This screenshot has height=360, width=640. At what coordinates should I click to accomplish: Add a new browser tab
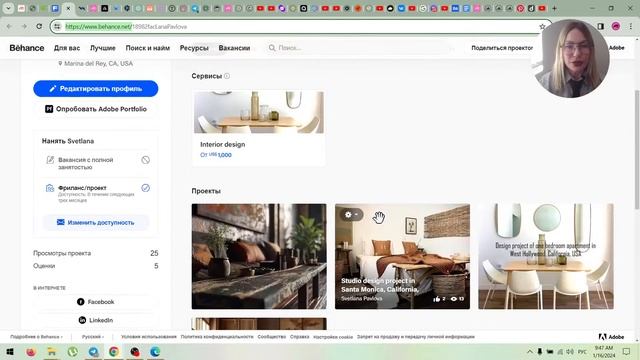pos(554,8)
